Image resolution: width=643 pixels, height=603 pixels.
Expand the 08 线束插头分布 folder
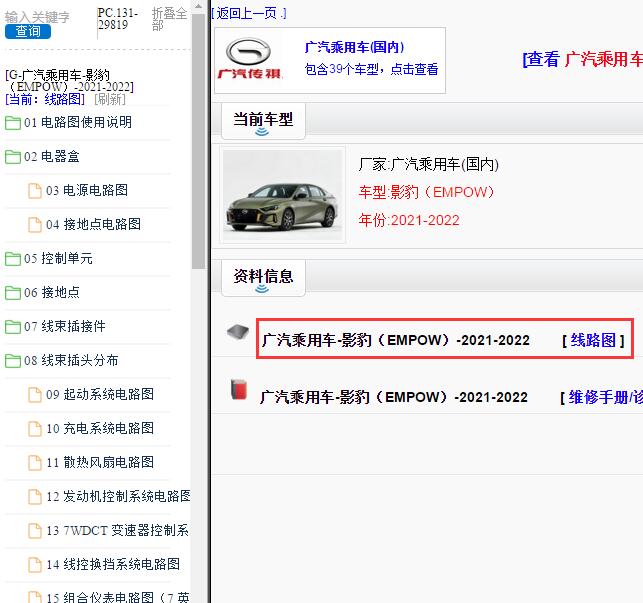tap(71, 361)
